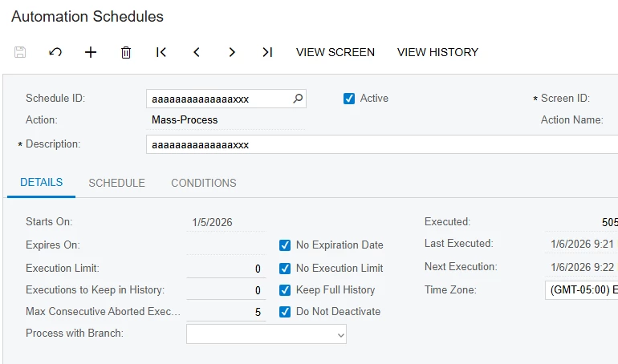
Task: Click the View Screen button
Action: coord(335,52)
